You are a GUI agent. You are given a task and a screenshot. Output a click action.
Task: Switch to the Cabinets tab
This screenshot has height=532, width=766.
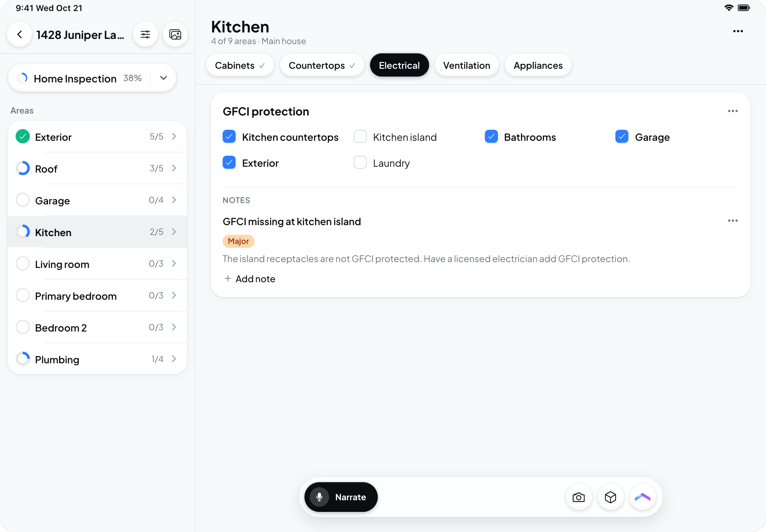tap(240, 65)
